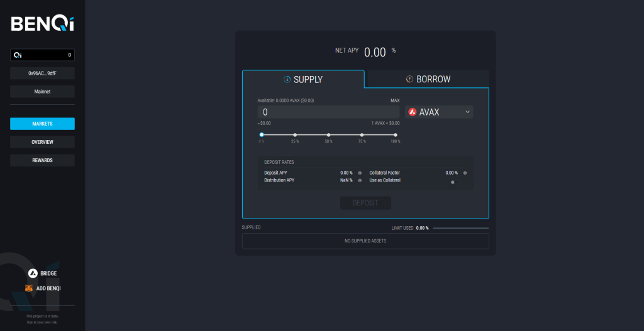Click the NO SUPPLIED ASSETS box
This screenshot has width=644, height=331.
click(365, 241)
